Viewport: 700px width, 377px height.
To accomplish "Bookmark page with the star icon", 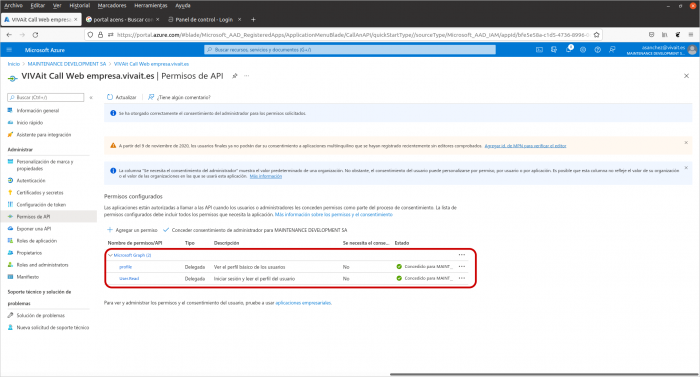I will coord(596,34).
